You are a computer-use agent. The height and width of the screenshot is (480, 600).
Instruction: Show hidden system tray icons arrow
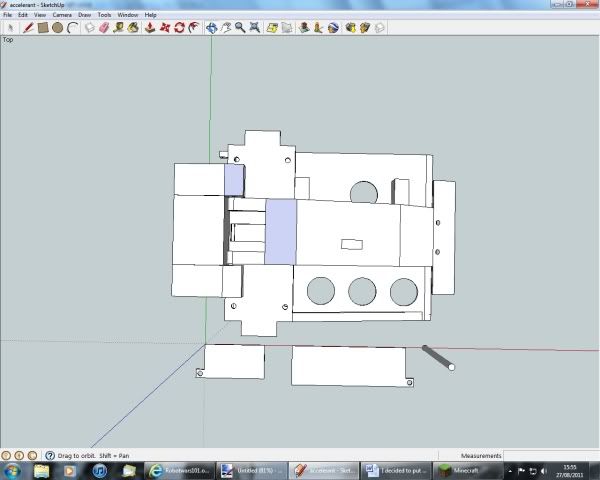point(510,471)
